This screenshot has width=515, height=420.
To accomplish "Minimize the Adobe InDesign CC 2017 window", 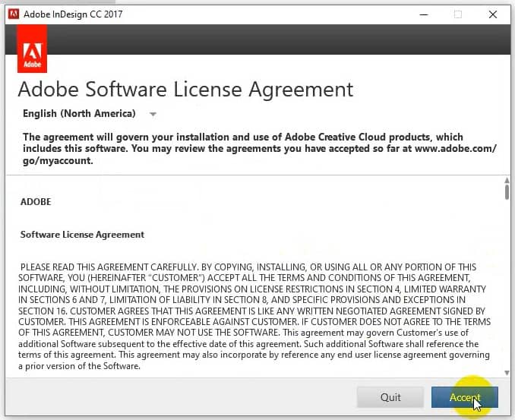I will tap(422, 14).
